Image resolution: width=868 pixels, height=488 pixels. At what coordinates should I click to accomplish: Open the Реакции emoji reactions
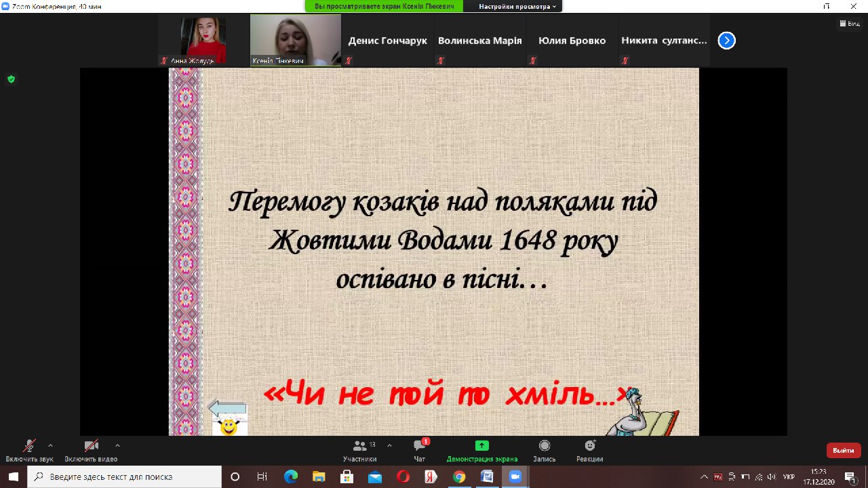click(x=590, y=446)
